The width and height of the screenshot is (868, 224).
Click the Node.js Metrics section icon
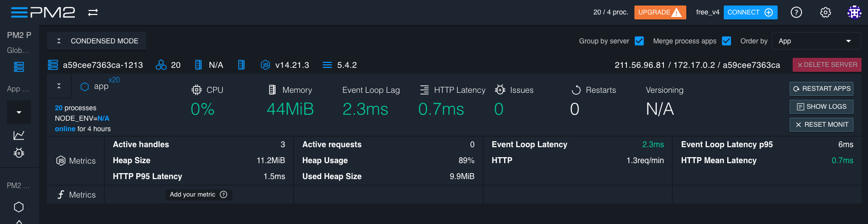61,161
